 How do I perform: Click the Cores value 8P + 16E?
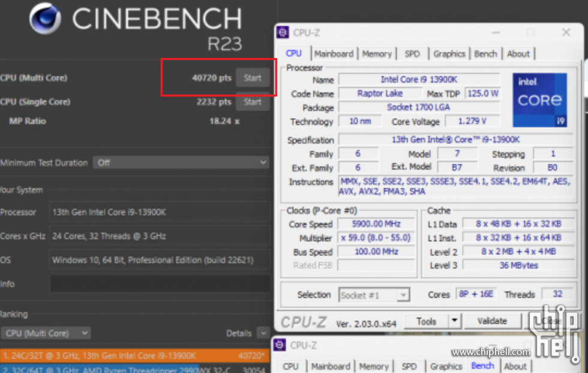(x=476, y=294)
